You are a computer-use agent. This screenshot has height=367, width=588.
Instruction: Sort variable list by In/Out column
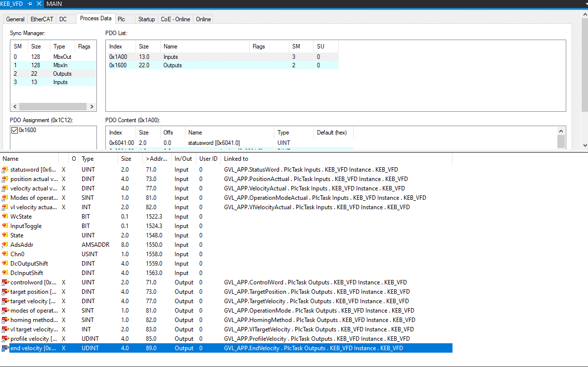[184, 159]
